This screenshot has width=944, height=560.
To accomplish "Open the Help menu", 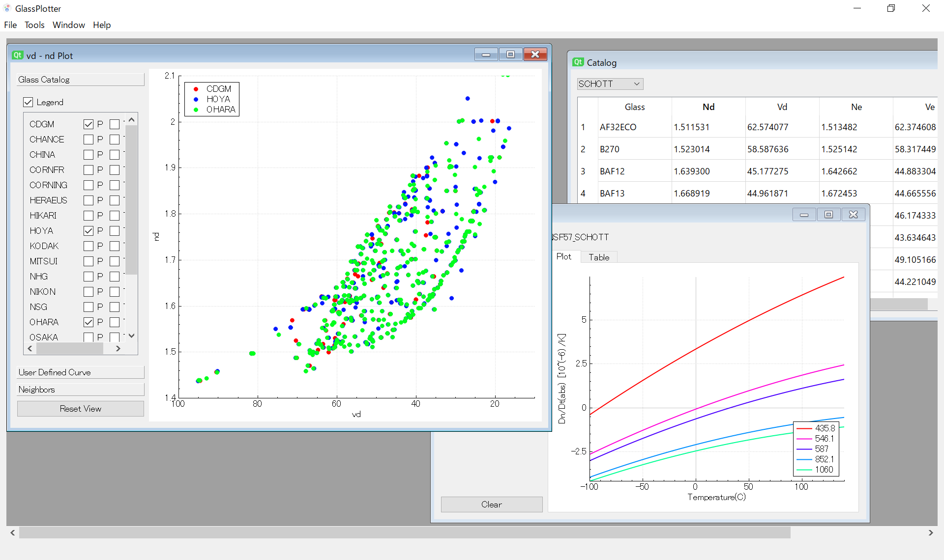I will [102, 25].
